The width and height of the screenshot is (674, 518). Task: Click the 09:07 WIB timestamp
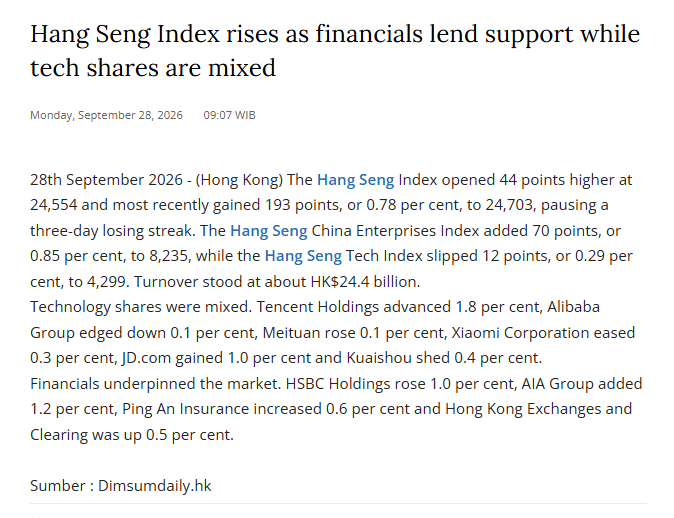coord(230,115)
